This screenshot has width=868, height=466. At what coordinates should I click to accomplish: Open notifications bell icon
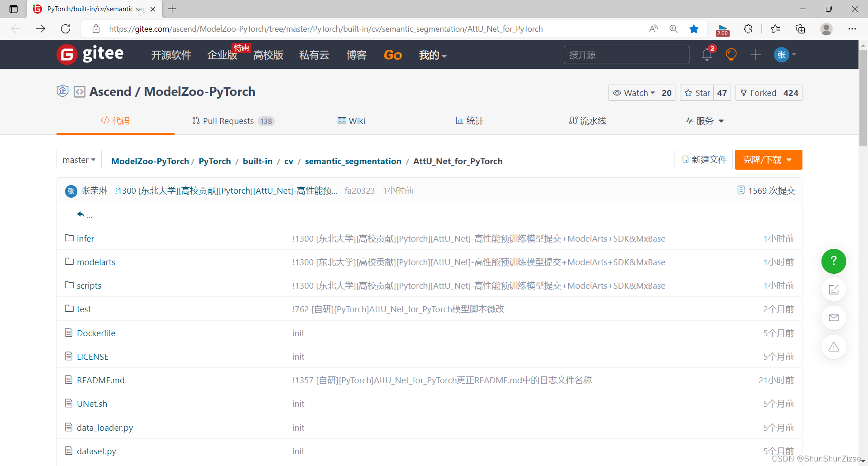tap(707, 55)
